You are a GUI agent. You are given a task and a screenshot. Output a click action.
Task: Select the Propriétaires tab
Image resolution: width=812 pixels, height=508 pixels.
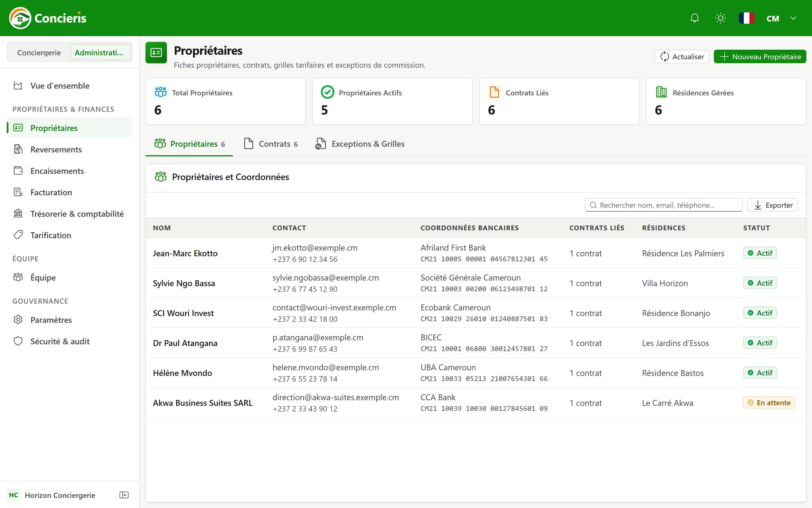(x=189, y=144)
